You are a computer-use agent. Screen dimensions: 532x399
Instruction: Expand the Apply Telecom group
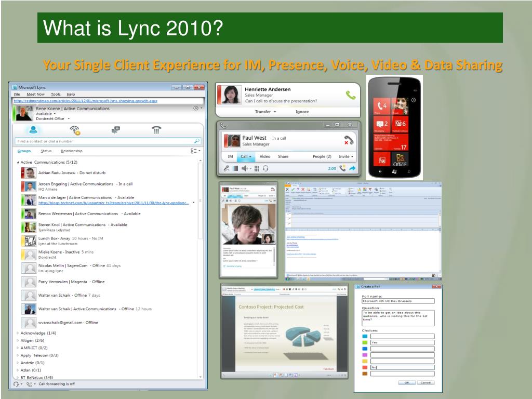[x=18, y=355]
